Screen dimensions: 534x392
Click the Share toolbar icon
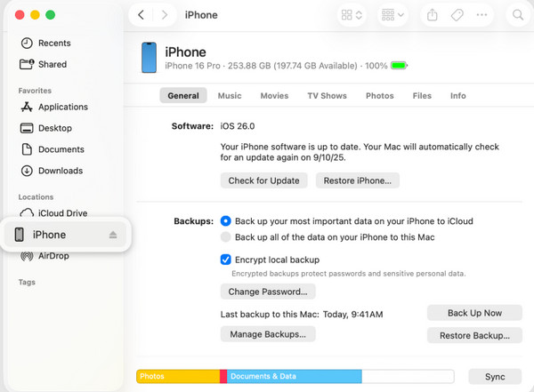click(x=433, y=15)
